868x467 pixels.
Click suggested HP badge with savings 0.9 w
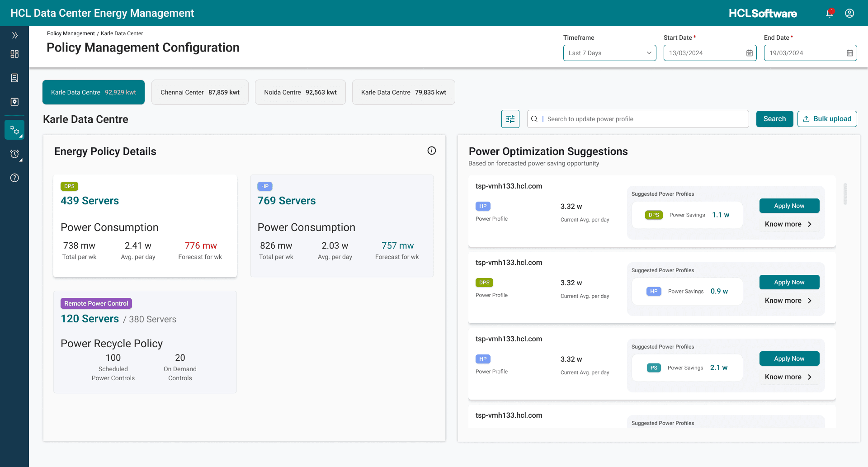[654, 292]
